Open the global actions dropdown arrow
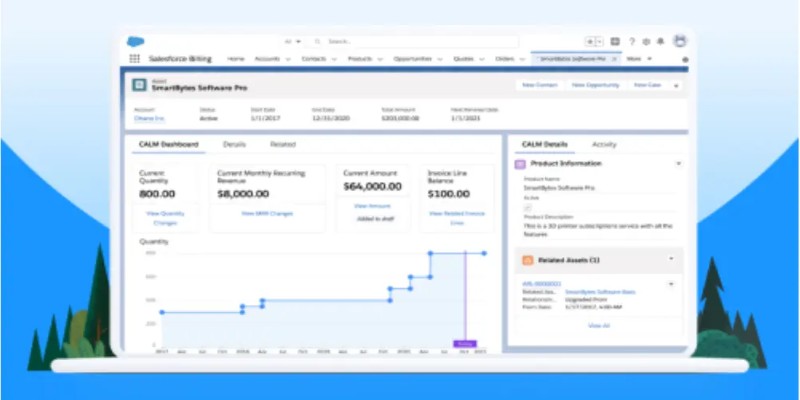Image resolution: width=800 pixels, height=400 pixels. point(599,42)
